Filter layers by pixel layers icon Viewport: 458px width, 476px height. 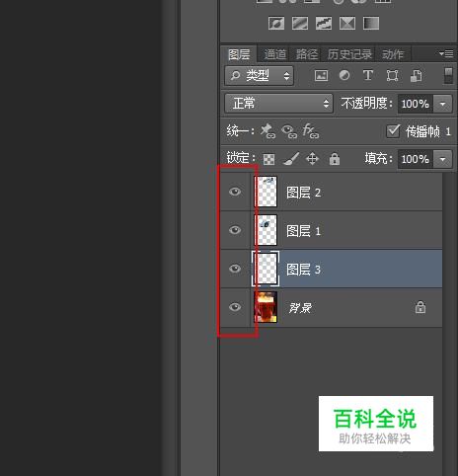(321, 76)
